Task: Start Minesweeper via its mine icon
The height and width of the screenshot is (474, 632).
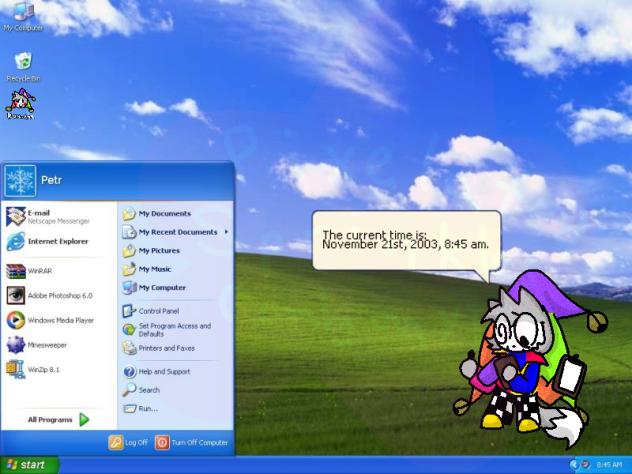Action: pyautogui.click(x=16, y=345)
